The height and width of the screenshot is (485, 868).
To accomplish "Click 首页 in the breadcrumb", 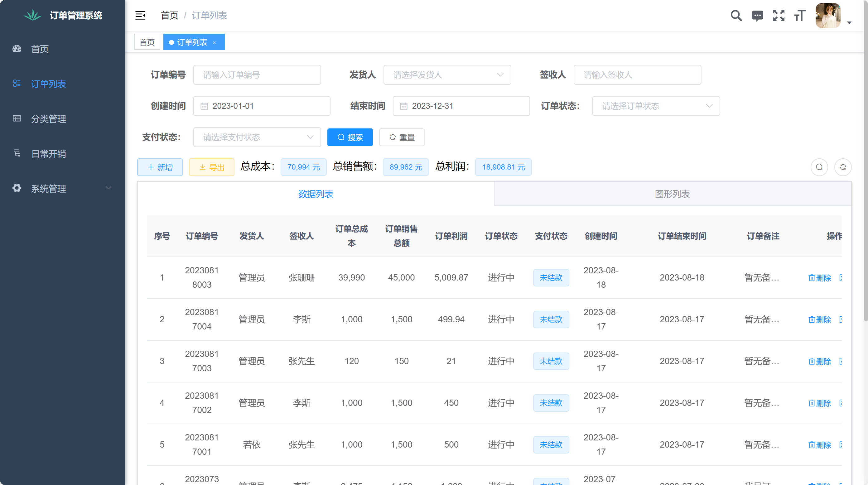I will click(170, 16).
